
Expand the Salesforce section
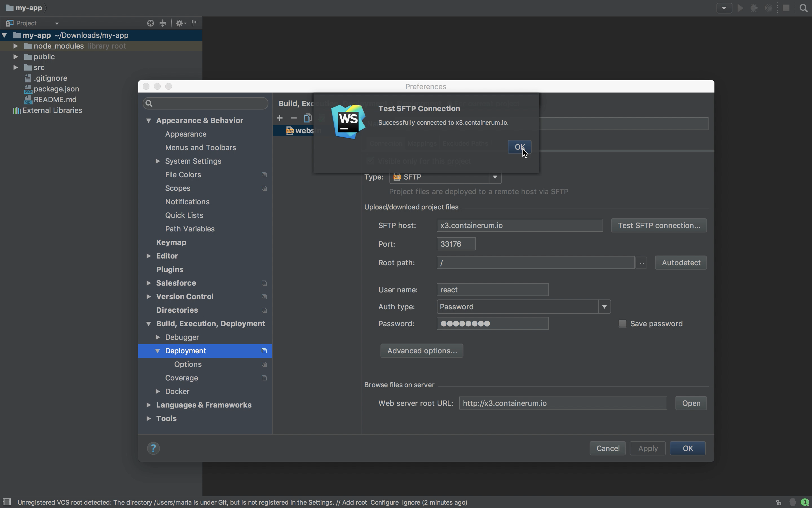(x=148, y=283)
